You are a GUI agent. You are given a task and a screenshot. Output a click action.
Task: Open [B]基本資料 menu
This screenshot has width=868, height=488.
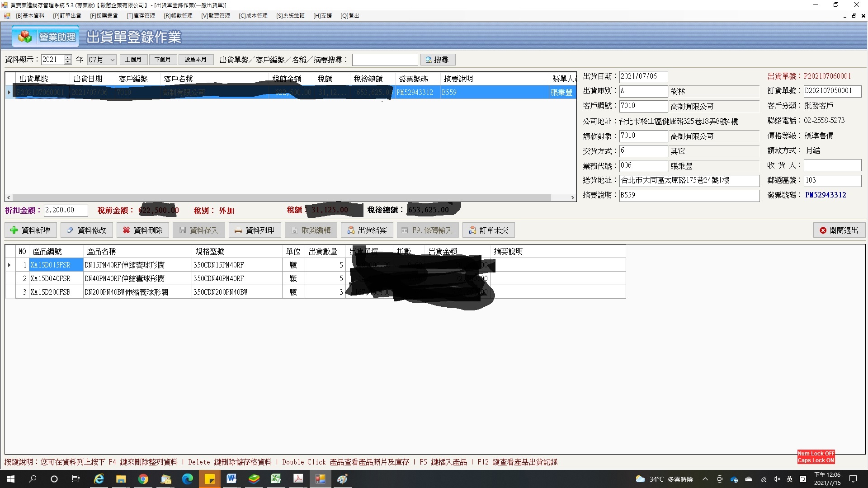click(30, 16)
